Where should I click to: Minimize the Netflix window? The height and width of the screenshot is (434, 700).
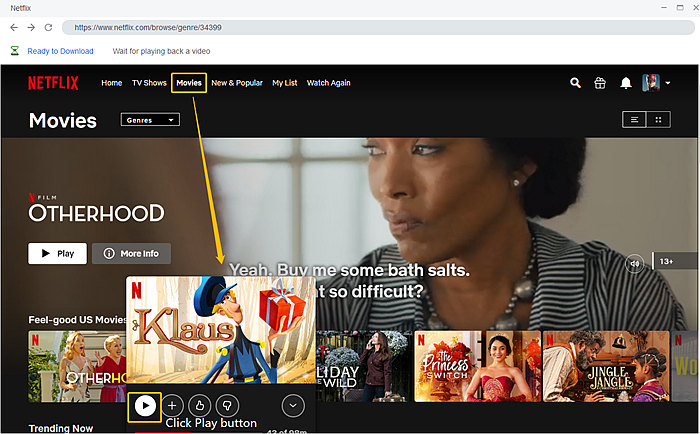click(664, 8)
